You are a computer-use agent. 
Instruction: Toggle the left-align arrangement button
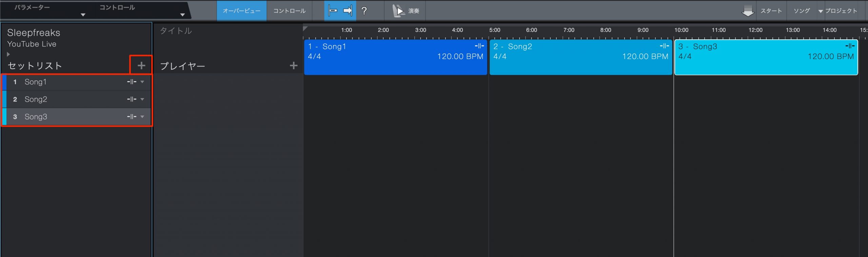pyautogui.click(x=332, y=11)
